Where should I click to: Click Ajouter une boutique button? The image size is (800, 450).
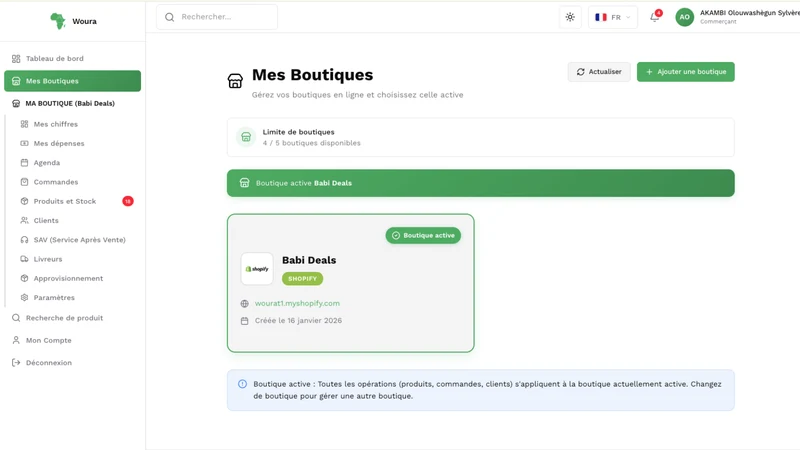(685, 72)
